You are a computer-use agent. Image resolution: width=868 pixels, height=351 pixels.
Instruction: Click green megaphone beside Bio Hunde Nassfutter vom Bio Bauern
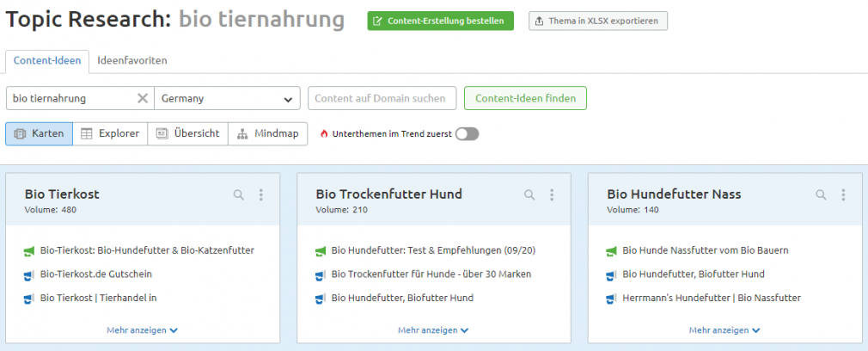click(612, 251)
